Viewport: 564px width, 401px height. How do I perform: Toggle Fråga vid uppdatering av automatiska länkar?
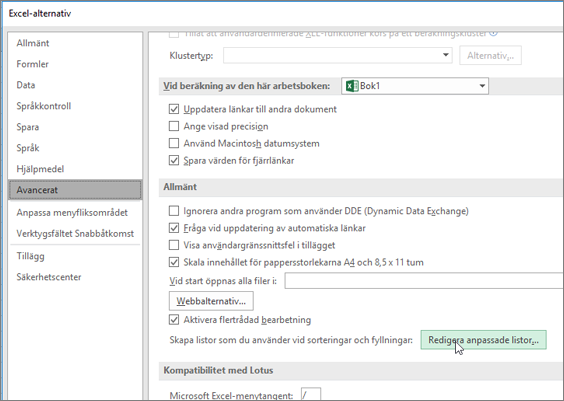point(174,228)
